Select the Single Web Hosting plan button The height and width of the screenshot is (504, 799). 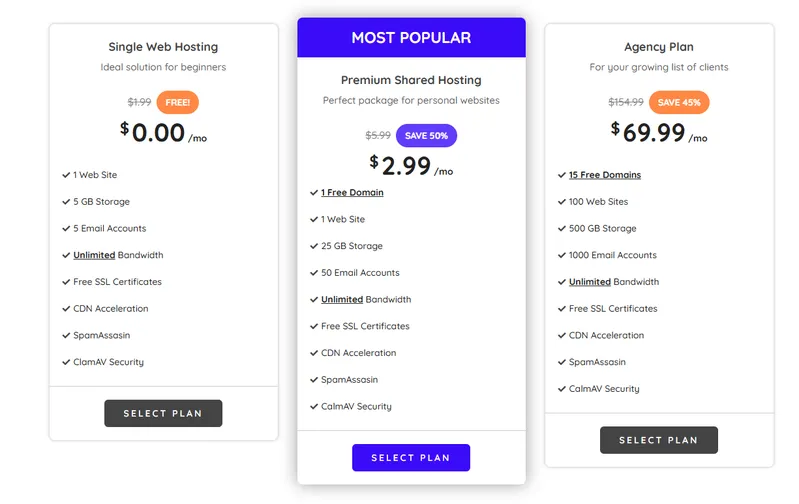163,413
